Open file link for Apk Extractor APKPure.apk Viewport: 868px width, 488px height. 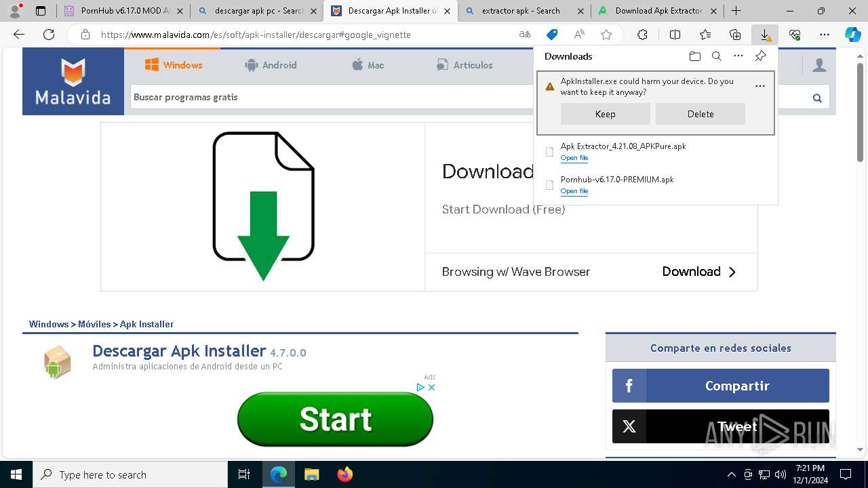(x=574, y=158)
